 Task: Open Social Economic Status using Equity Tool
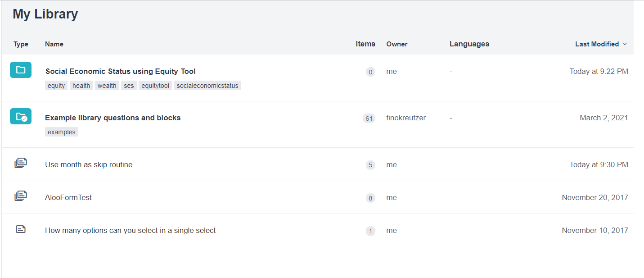coord(120,71)
